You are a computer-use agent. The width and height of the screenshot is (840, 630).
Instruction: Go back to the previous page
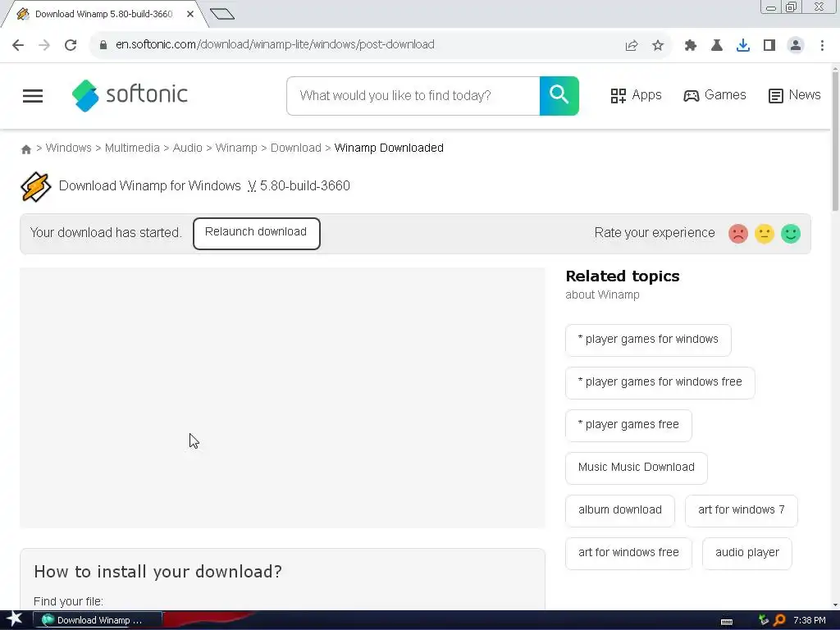coord(18,45)
